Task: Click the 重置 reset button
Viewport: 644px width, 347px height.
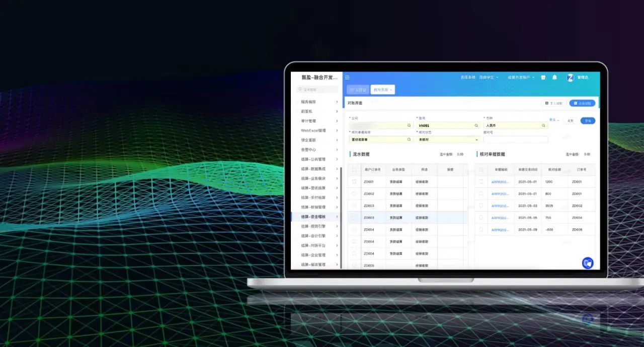Action: coord(570,121)
